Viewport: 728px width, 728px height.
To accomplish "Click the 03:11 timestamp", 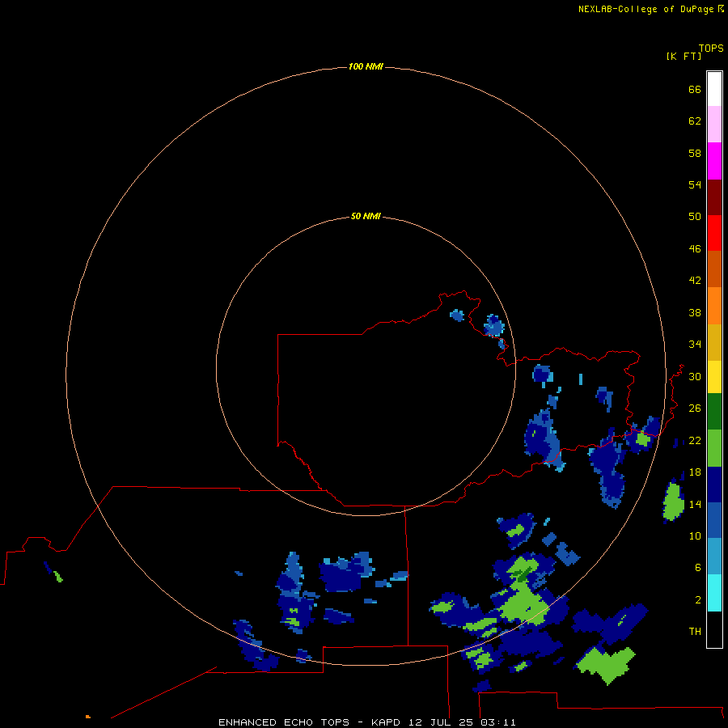I will (498, 722).
